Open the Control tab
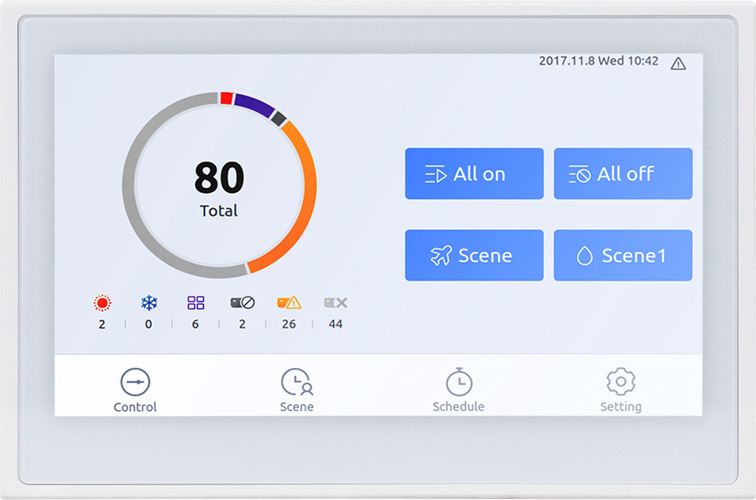Viewport: 756px width, 500px height. tap(135, 391)
